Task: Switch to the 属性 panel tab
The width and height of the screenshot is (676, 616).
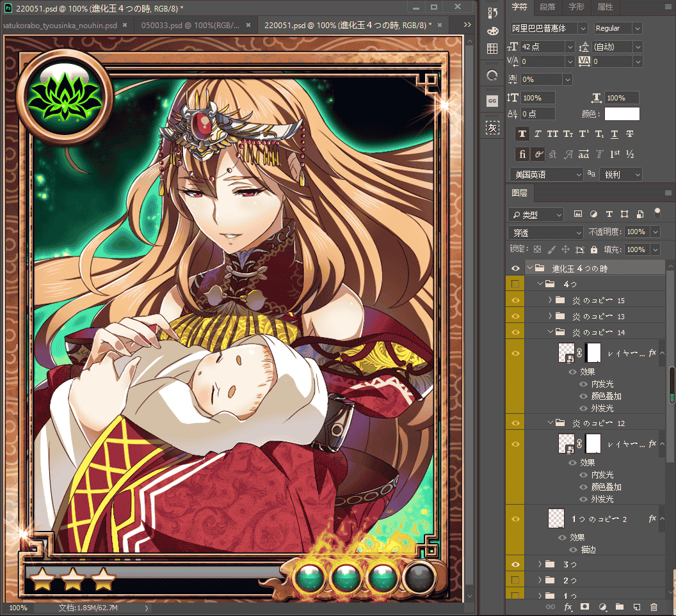Action: pos(606,7)
